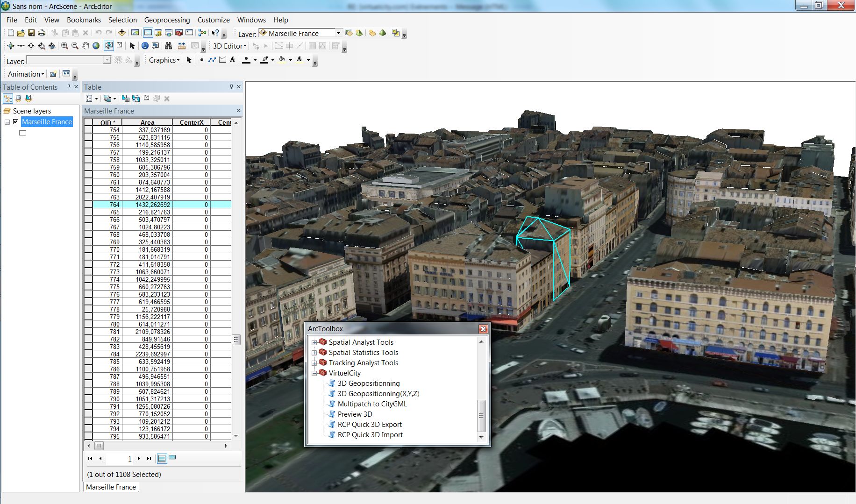Open the Geoprocessing menu
The height and width of the screenshot is (504, 856).
coord(167,20)
